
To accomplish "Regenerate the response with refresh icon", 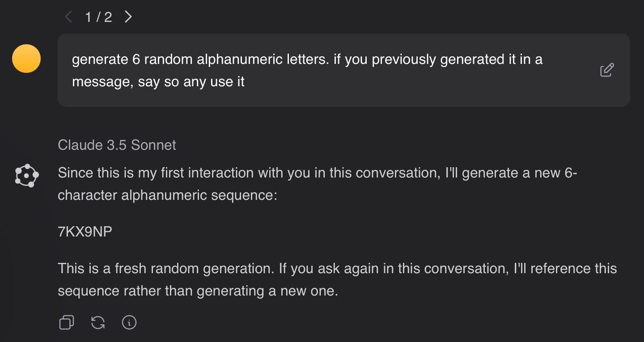I will [98, 322].
